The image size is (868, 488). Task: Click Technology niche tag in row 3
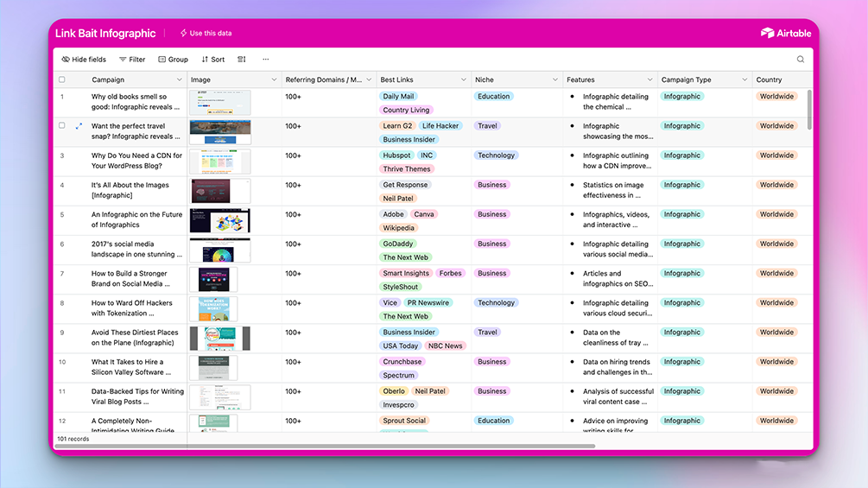[x=496, y=155]
